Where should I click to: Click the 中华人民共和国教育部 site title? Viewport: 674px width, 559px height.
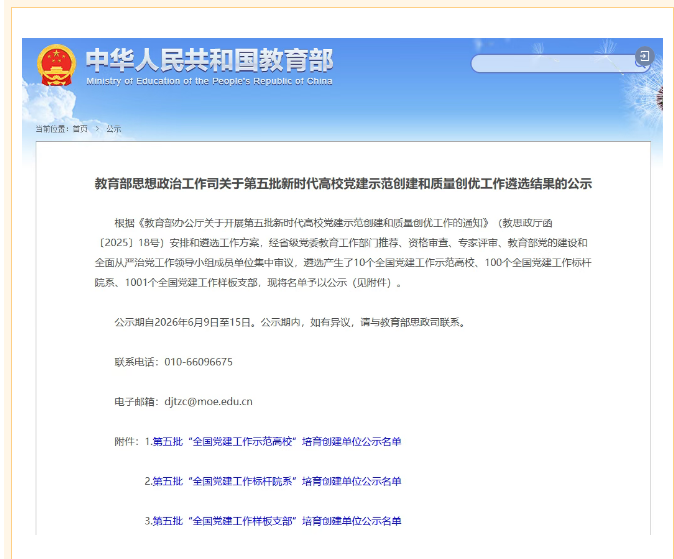pyautogui.click(x=209, y=60)
